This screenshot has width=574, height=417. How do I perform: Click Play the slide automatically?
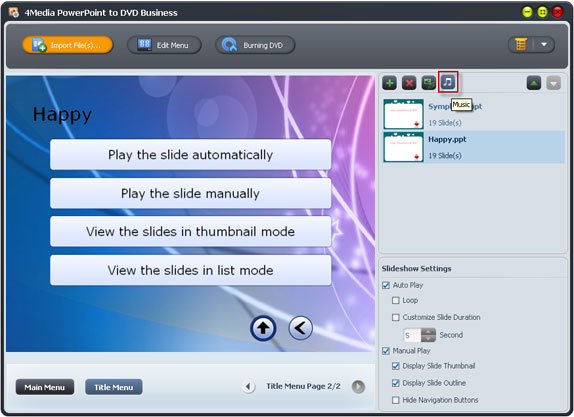pyautogui.click(x=190, y=154)
